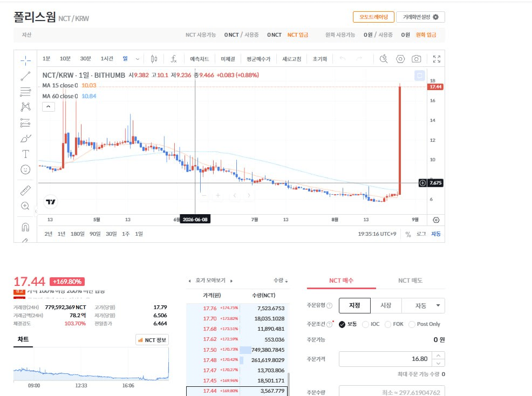Click the 새로고침 refresh button
Screen dimensions: 532x396
coord(291,59)
